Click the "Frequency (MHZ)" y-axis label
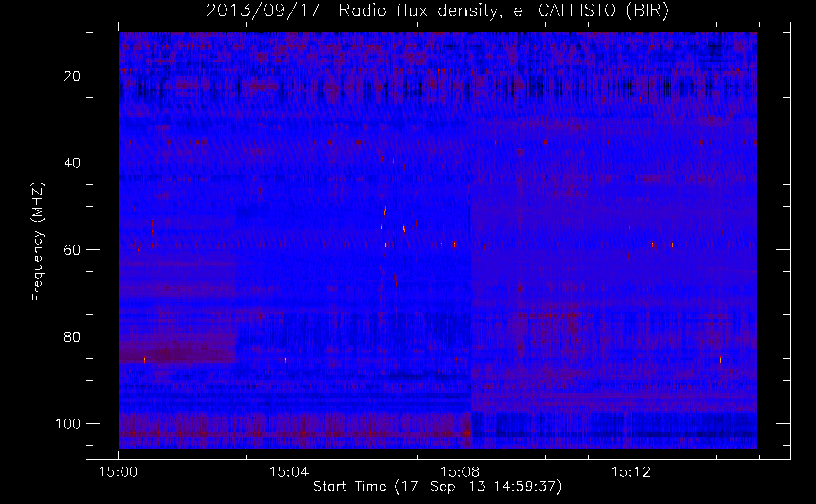Image resolution: width=816 pixels, height=504 pixels. [38, 242]
